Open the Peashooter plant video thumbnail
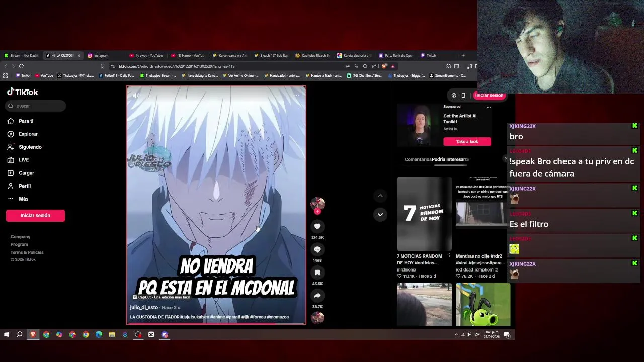 [x=483, y=304]
